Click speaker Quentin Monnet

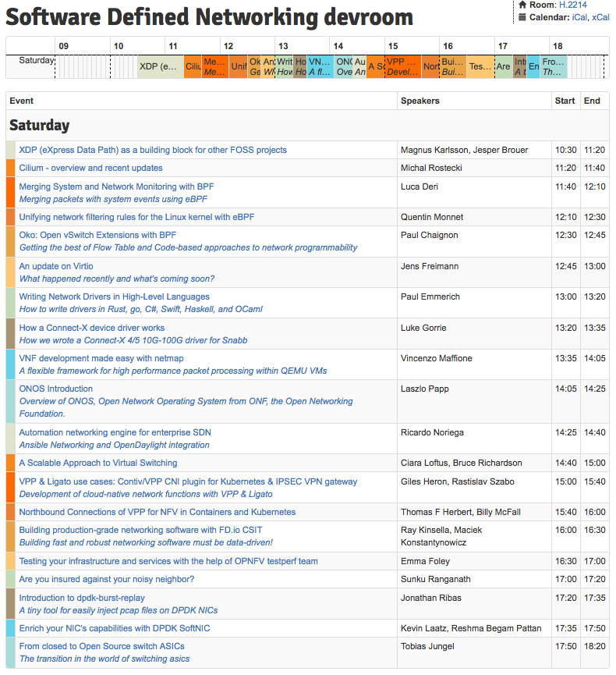point(432,217)
